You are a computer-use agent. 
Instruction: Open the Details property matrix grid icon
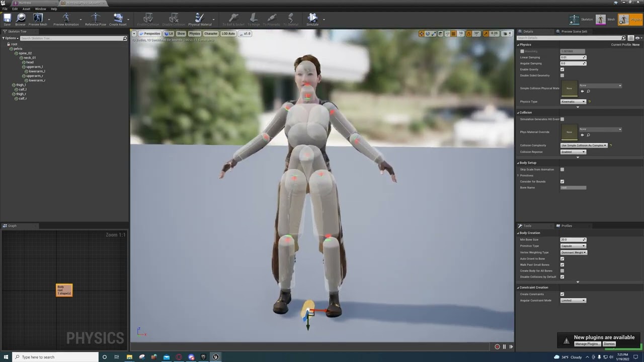[x=630, y=38]
